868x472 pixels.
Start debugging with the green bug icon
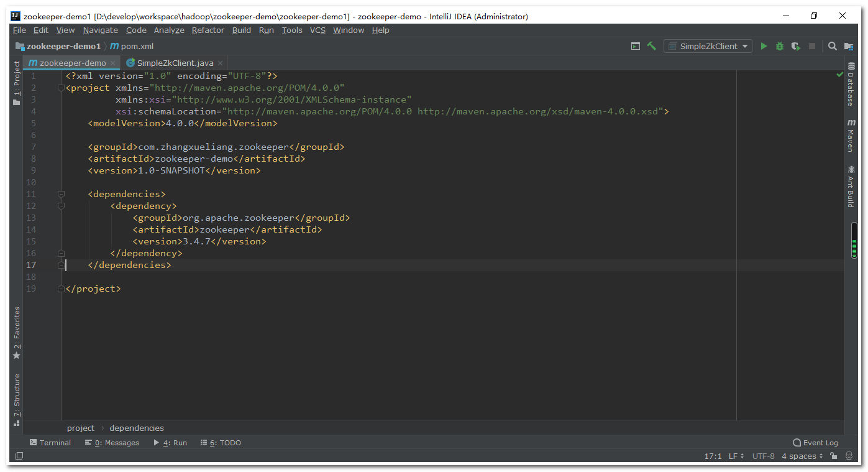(x=780, y=46)
